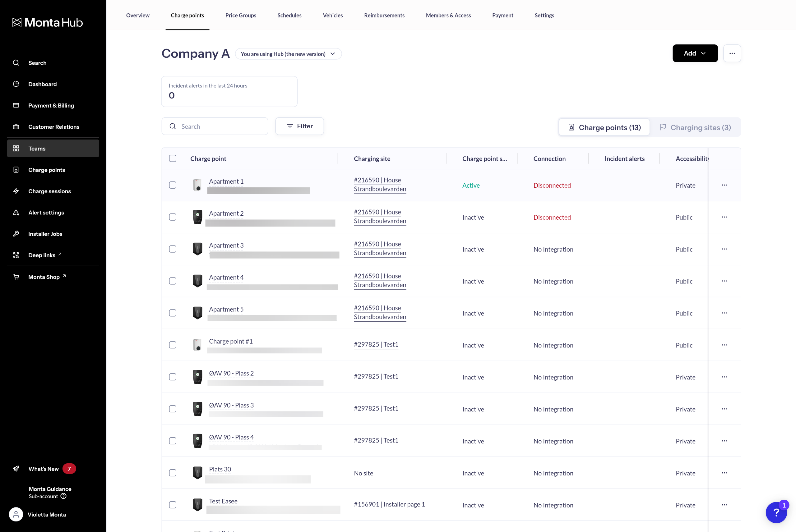Open the #156901 Installer page 1 link
Viewport: 796px width, 532px height.
pyautogui.click(x=389, y=505)
